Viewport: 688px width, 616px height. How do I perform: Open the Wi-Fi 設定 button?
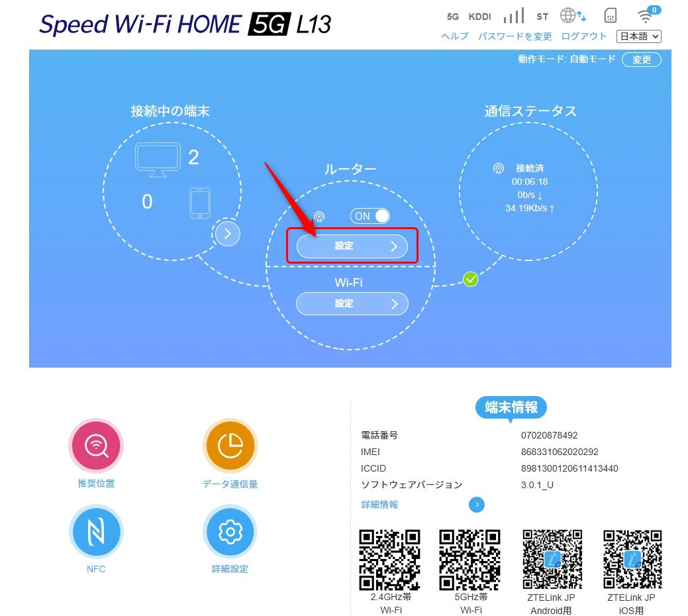point(352,303)
